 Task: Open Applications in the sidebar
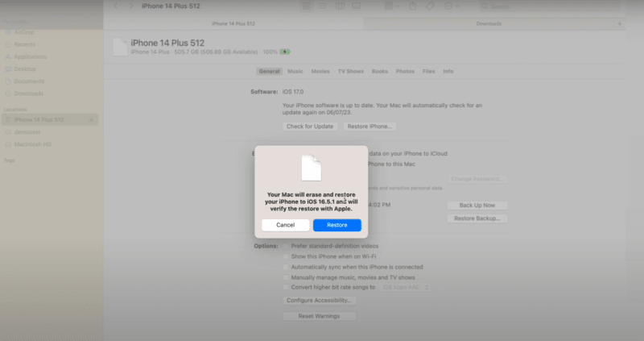click(31, 56)
